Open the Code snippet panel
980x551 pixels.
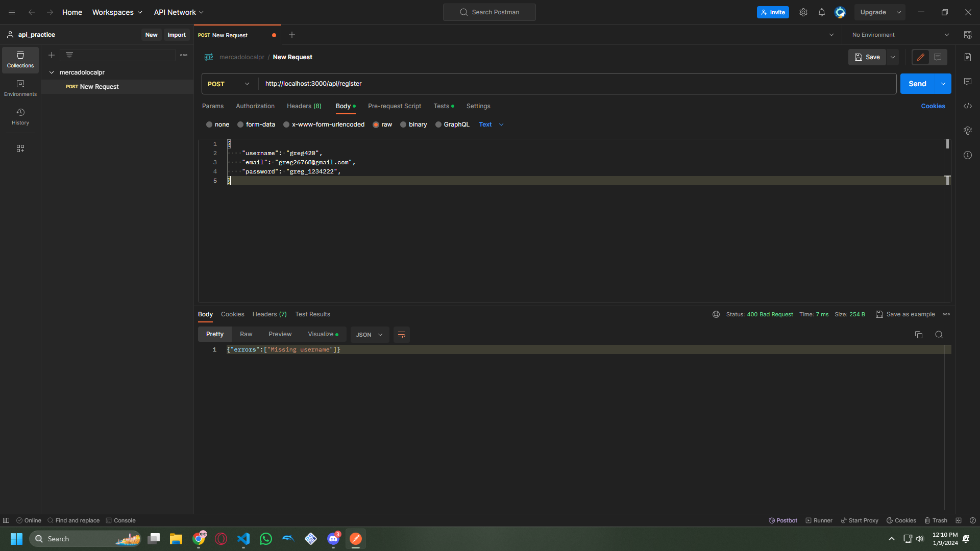pyautogui.click(x=968, y=106)
